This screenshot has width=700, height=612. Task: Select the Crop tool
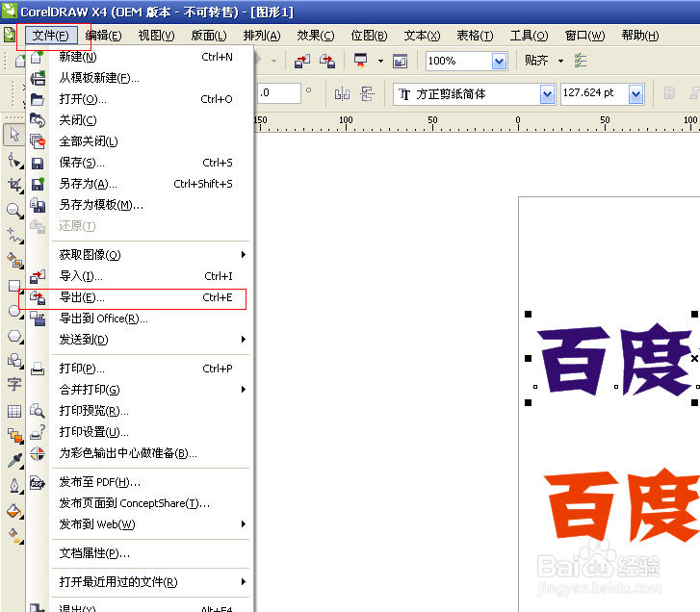coord(14,185)
